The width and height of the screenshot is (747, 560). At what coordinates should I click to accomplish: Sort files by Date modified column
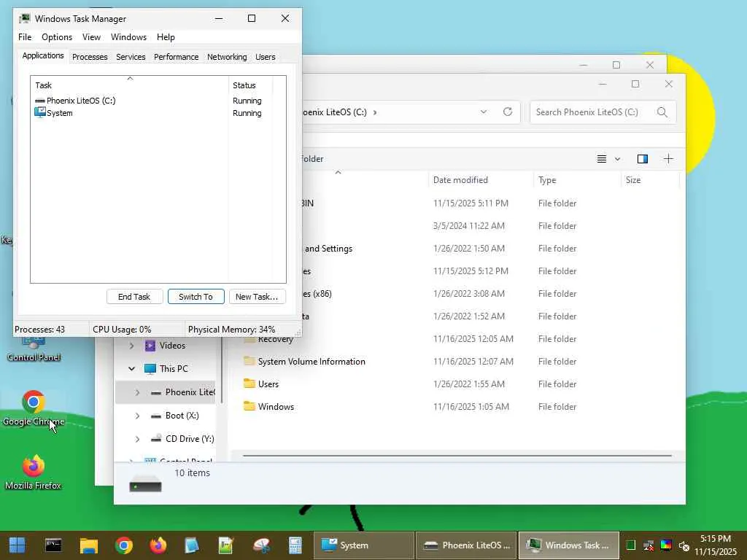[x=481, y=180]
